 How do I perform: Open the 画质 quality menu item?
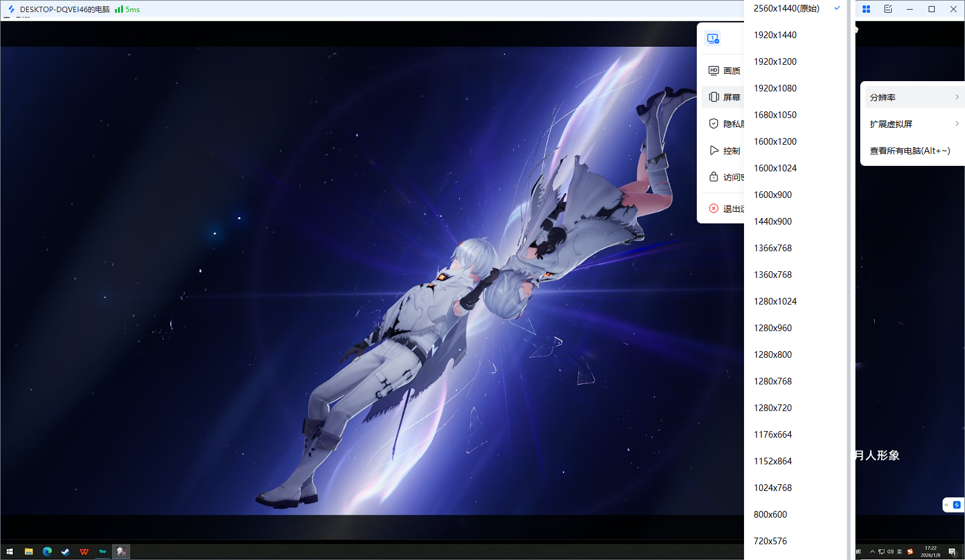725,71
